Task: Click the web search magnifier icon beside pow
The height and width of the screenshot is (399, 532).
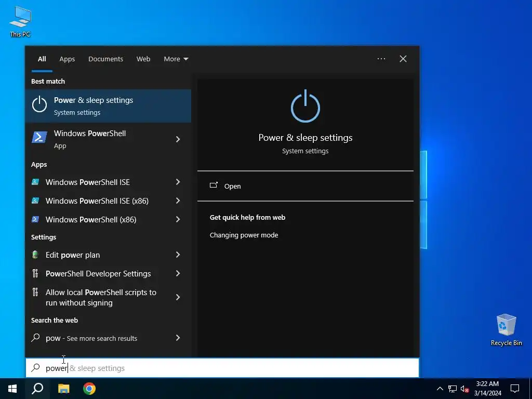Action: click(35, 338)
